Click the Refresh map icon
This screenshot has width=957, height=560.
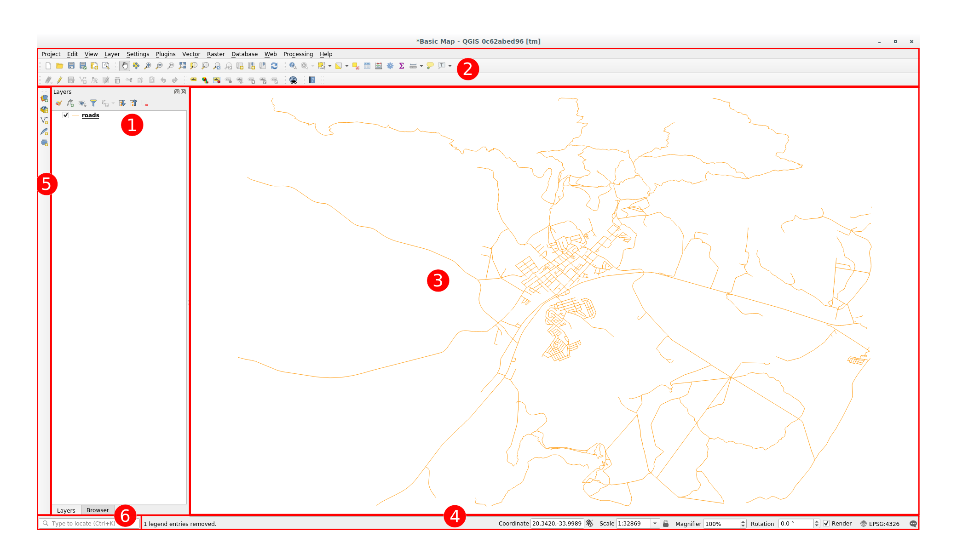pos(274,66)
